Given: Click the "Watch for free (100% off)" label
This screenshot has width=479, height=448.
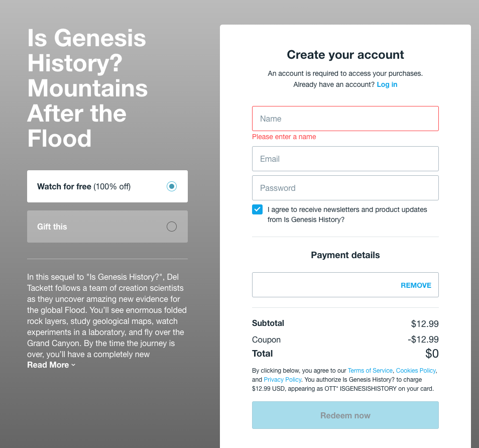Looking at the screenshot, I should [x=84, y=187].
